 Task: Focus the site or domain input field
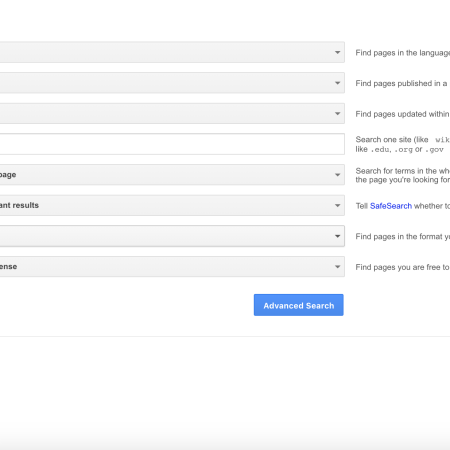point(172,144)
